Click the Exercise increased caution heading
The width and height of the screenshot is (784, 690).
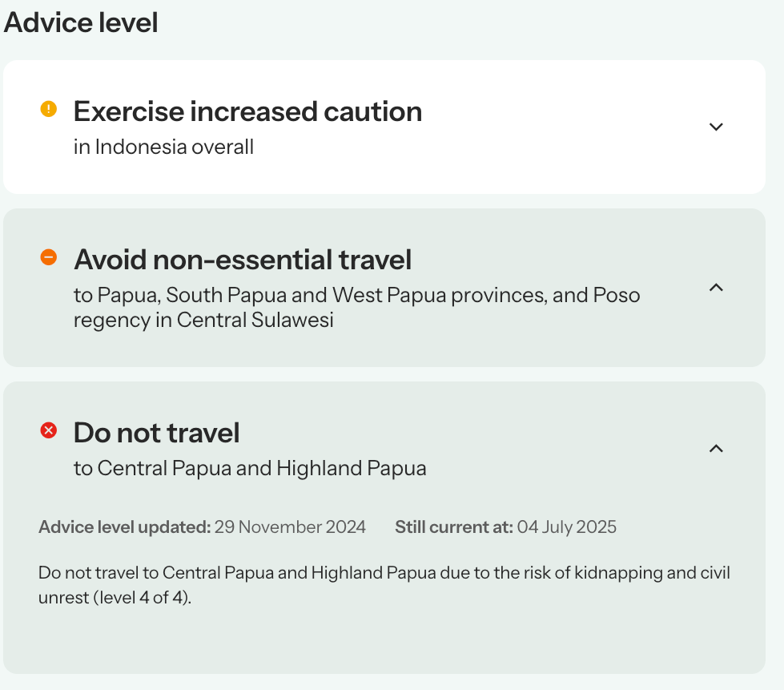(247, 111)
